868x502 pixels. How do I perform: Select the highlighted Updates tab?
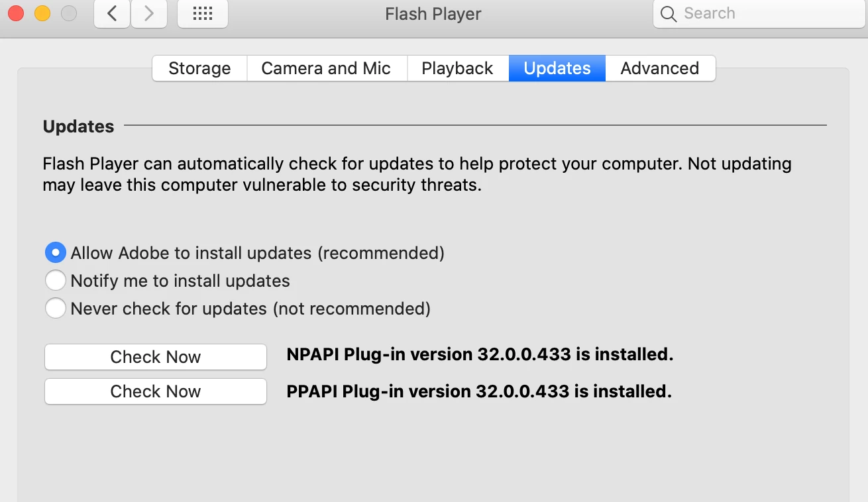(557, 68)
